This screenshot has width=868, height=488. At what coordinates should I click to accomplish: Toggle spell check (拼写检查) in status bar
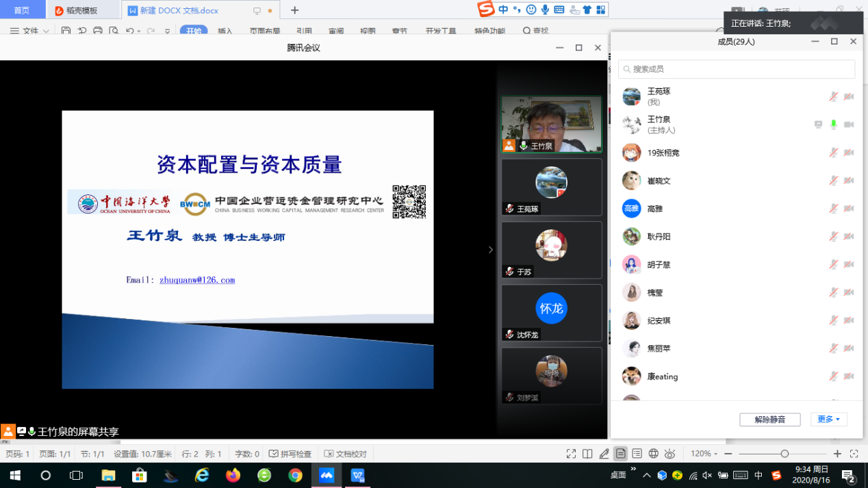(x=290, y=454)
